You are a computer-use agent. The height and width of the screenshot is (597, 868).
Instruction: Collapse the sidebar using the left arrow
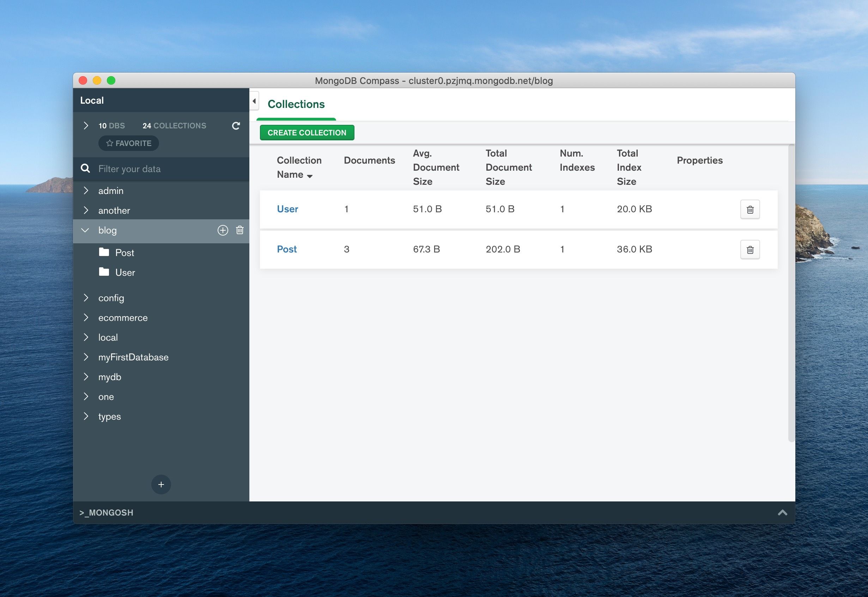click(254, 100)
